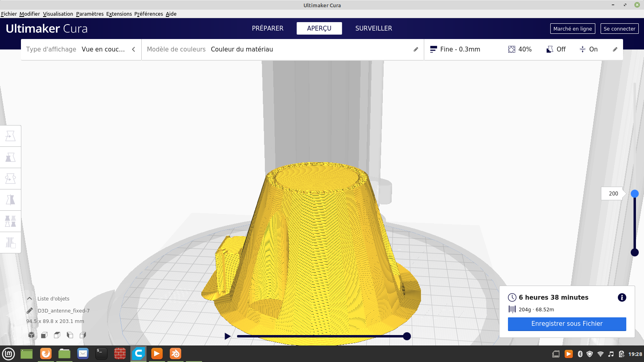Open Marché en ligne
The height and width of the screenshot is (362, 644).
tap(572, 29)
